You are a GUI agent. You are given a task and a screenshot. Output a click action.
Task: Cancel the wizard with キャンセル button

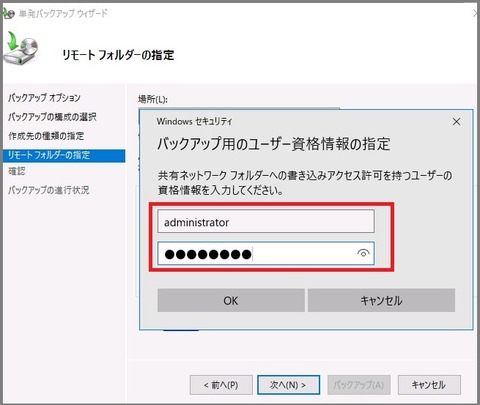[429, 385]
